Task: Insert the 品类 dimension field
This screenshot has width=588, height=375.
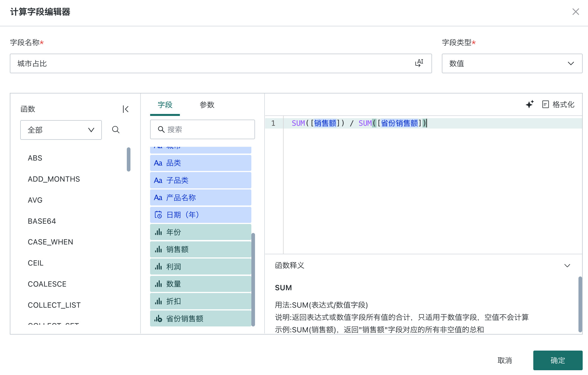Action: (201, 163)
